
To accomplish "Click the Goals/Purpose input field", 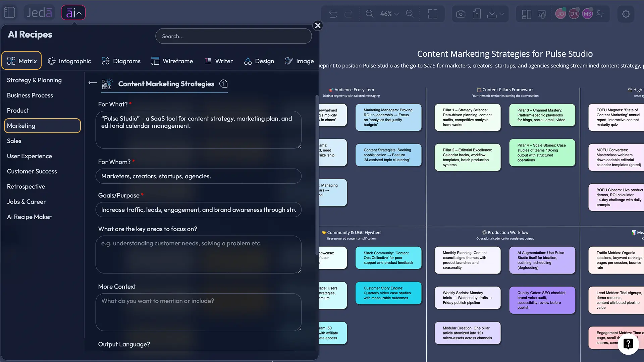I will (x=198, y=210).
